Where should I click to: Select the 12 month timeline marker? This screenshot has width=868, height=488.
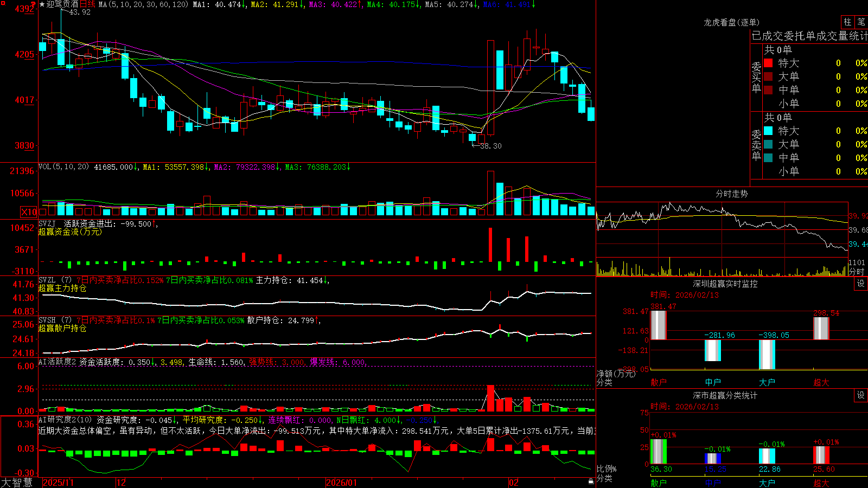122,483
